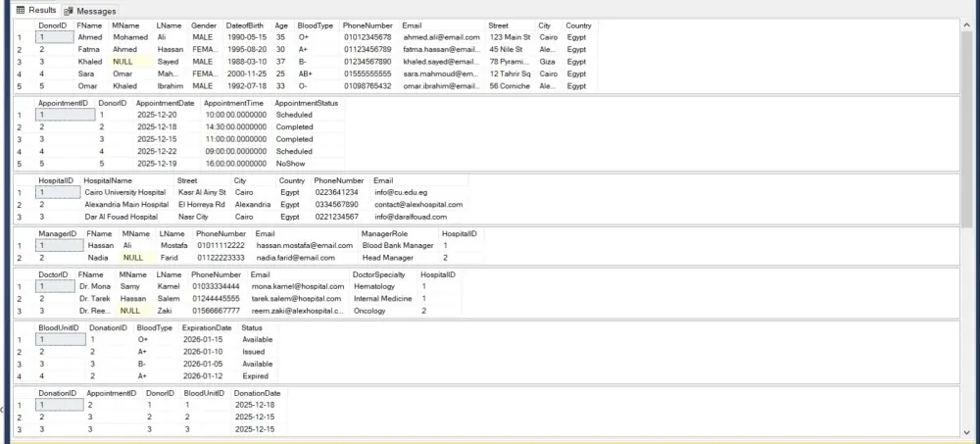The image size is (980, 444).
Task: Select the DoctorID column header
Action: 54,274
